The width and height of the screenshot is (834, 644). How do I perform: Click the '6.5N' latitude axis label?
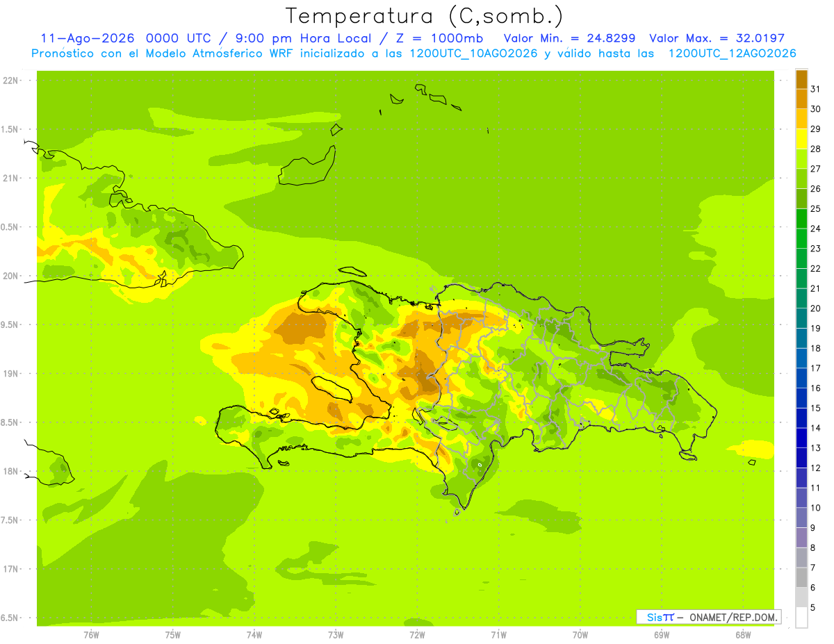10,618
